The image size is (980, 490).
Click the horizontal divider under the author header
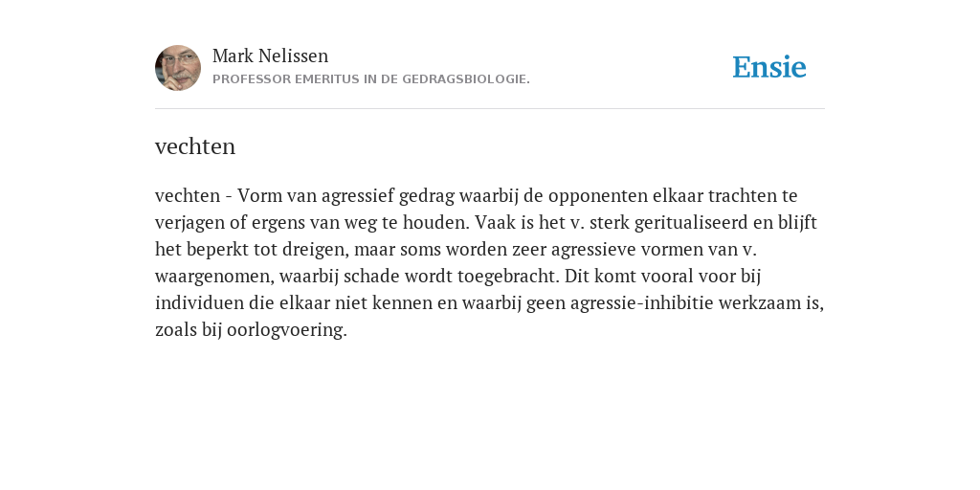tap(490, 109)
